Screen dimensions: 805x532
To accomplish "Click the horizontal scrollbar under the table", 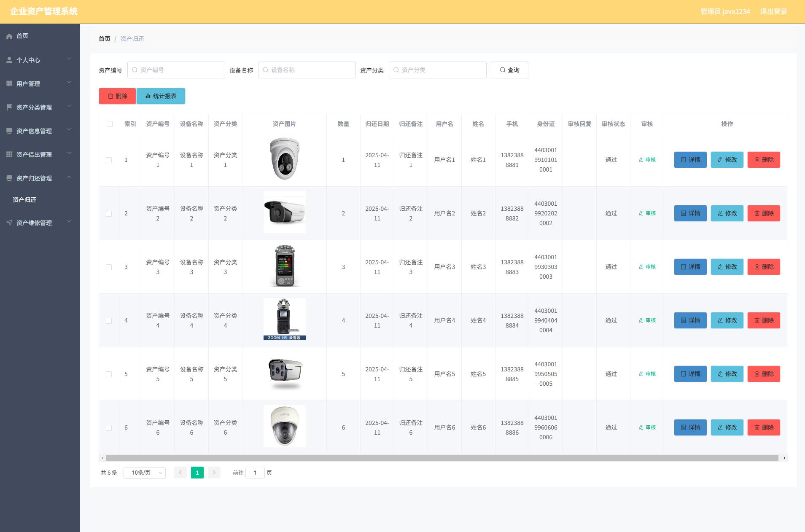I will [x=442, y=458].
